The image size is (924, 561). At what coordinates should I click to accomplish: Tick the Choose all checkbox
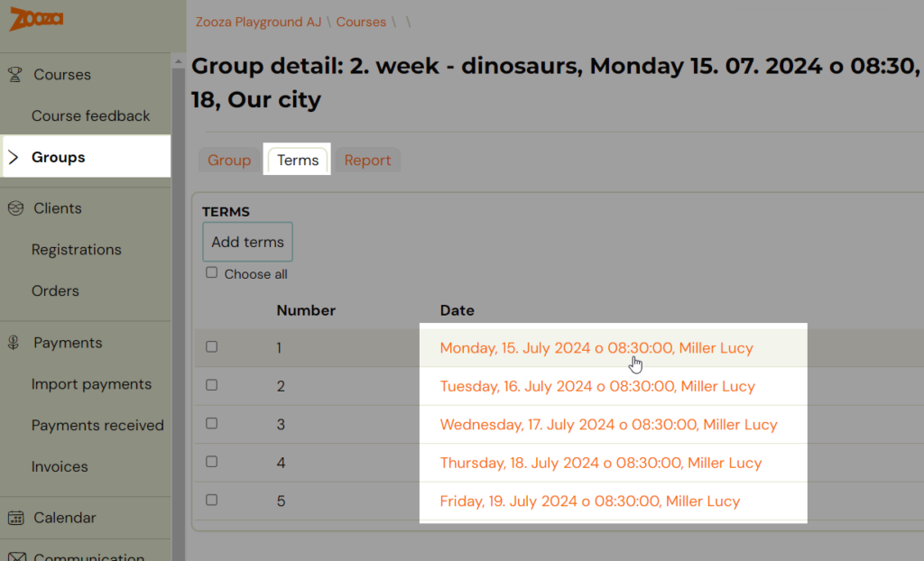pyautogui.click(x=211, y=272)
